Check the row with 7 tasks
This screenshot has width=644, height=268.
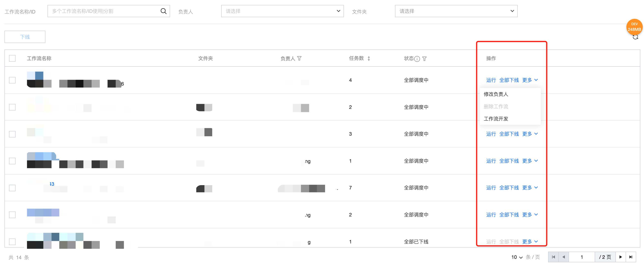coord(12,188)
